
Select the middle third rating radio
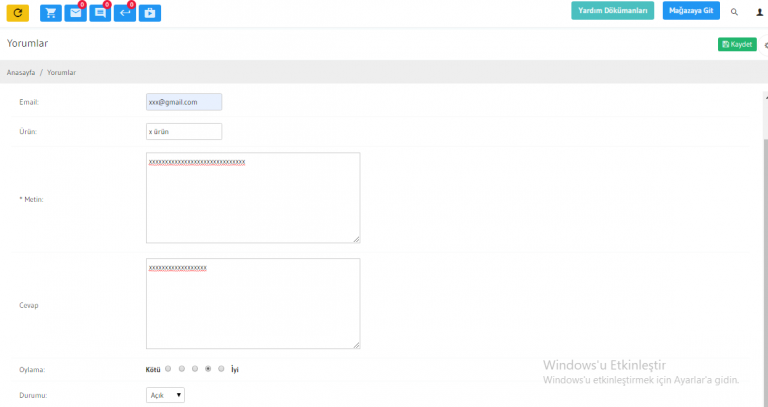195,369
